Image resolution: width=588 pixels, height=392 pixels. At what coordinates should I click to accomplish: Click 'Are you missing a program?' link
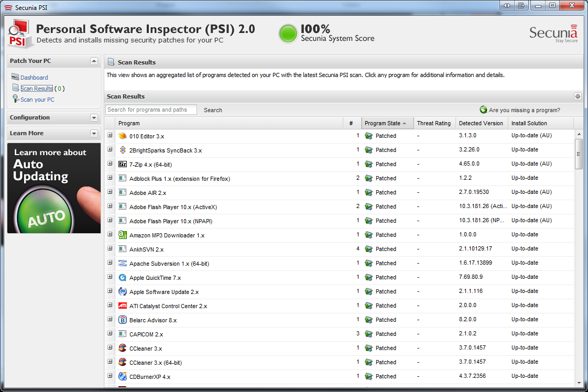coord(524,110)
